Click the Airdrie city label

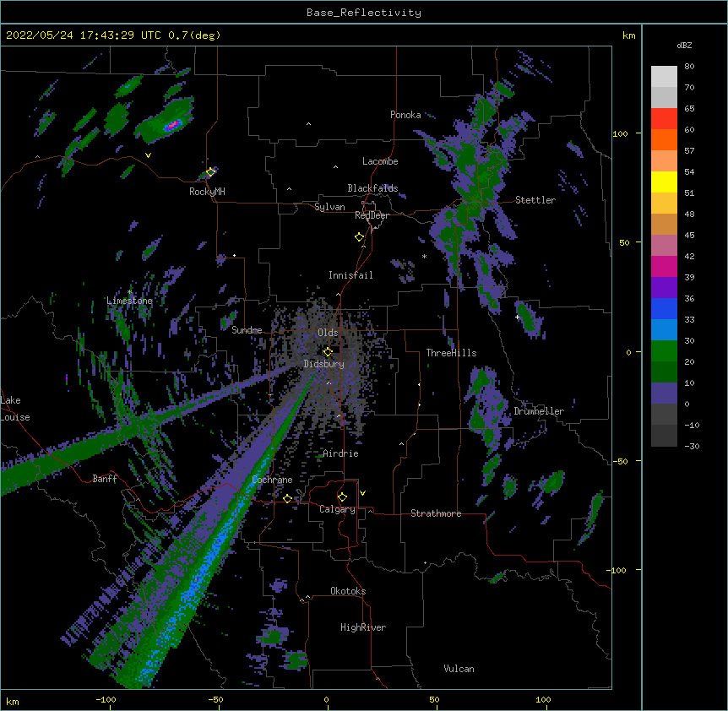point(341,453)
